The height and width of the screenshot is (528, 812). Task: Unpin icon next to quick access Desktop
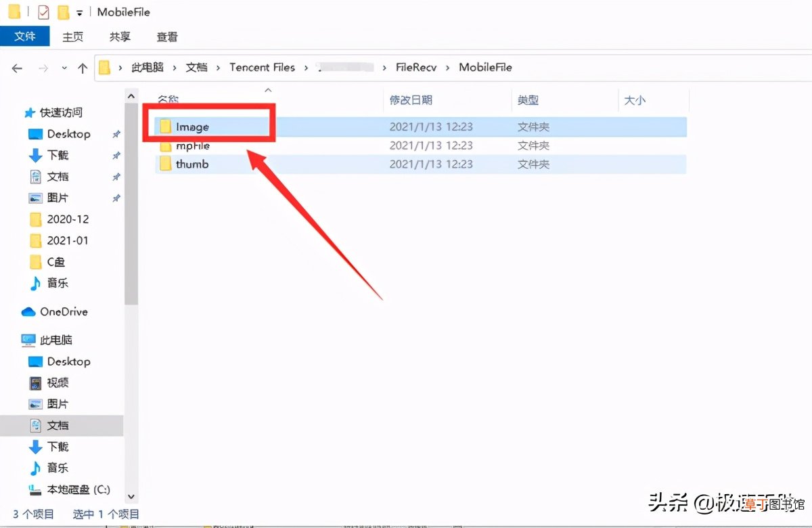coord(116,135)
